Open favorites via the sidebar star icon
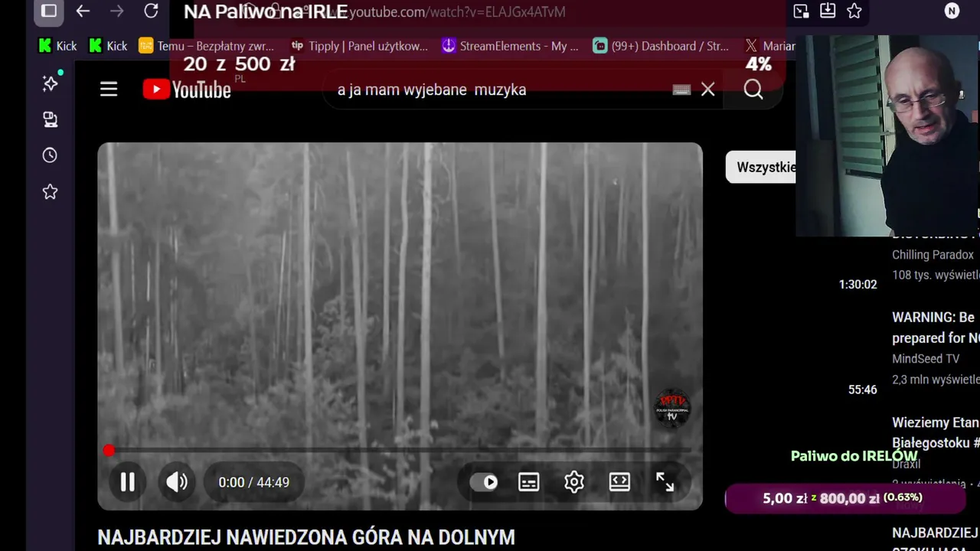980x551 pixels. (51, 191)
